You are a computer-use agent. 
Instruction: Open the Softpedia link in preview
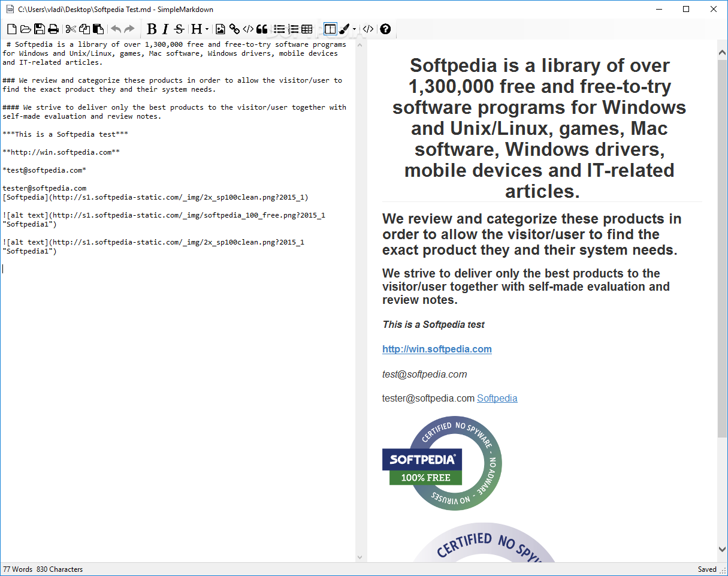pos(497,398)
